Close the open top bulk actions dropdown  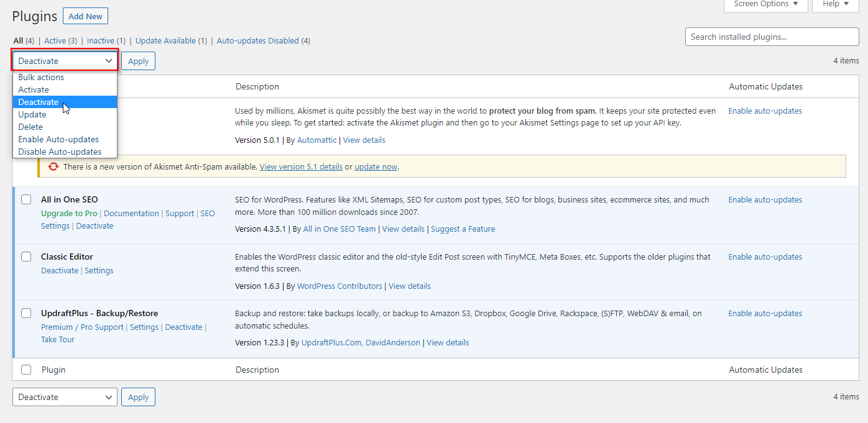point(65,61)
